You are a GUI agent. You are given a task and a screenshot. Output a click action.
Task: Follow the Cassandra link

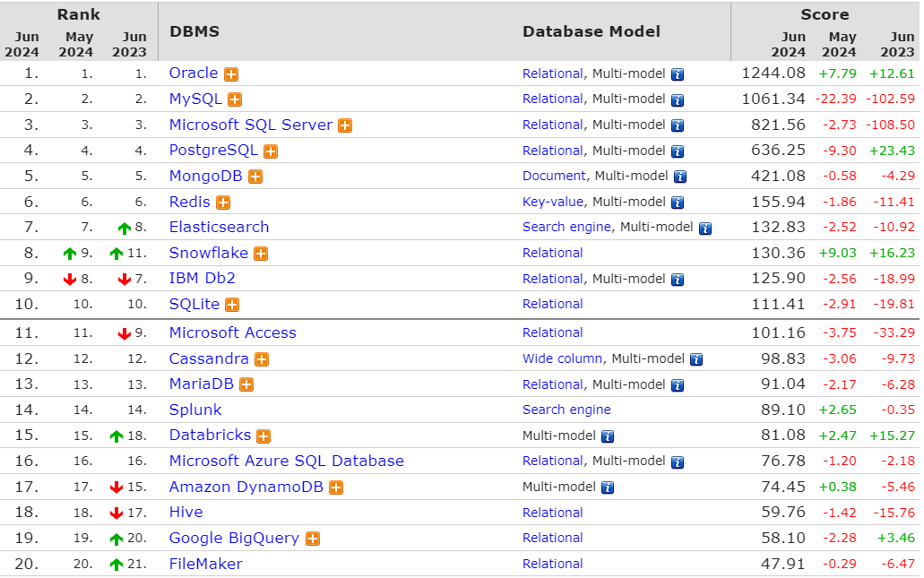(x=209, y=358)
